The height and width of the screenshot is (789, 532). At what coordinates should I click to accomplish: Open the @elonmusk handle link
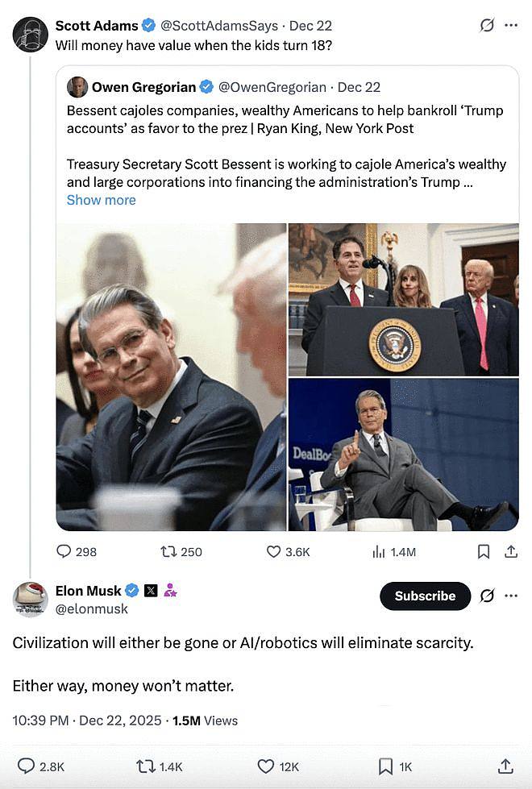tap(91, 609)
